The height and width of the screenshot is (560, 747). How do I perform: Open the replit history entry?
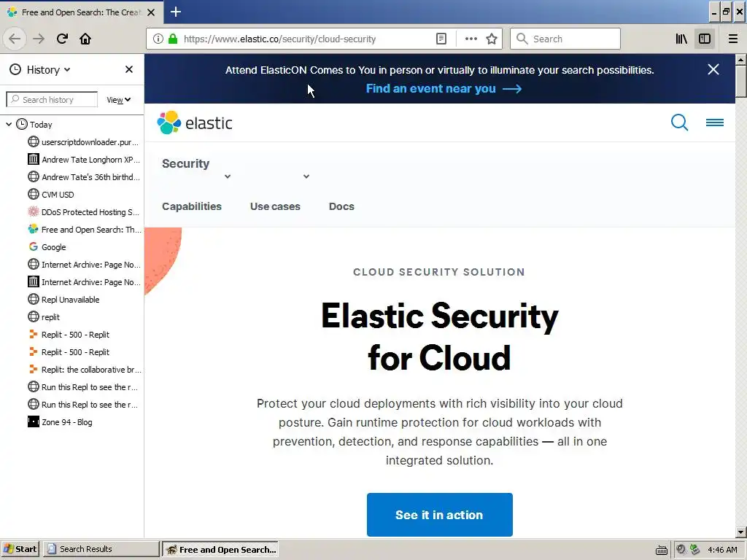(x=44, y=317)
